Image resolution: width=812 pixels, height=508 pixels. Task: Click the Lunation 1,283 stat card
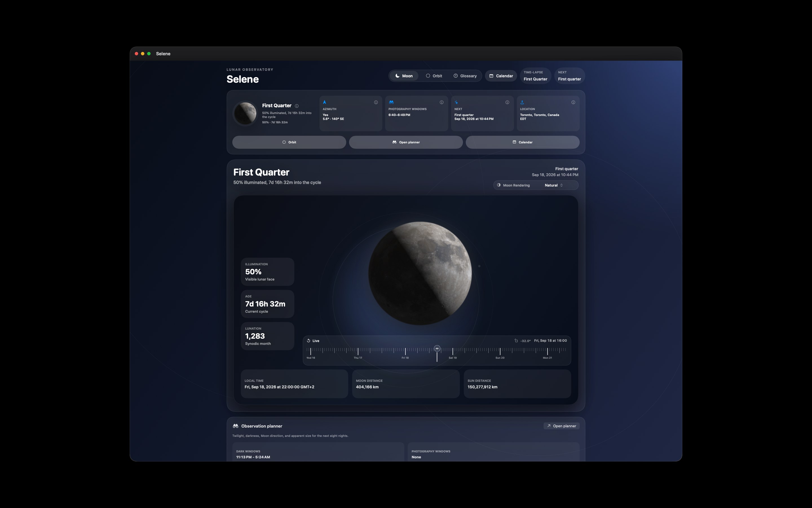267,336
